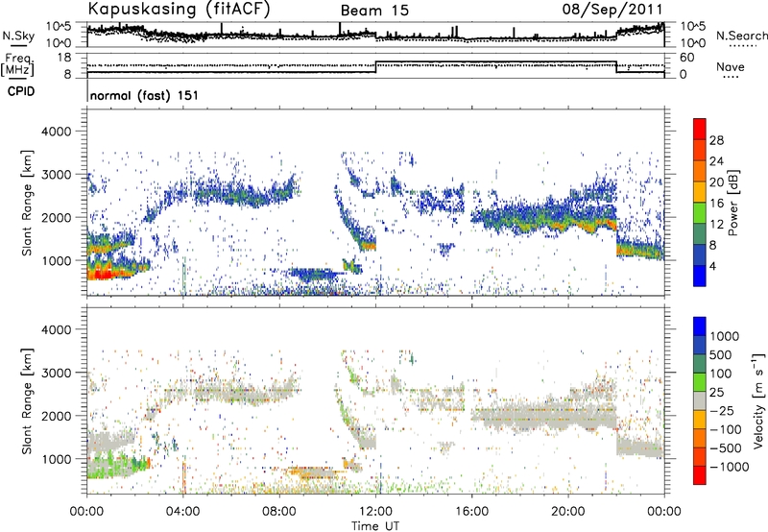Click the velocity panel Slant Range [km] label
Image resolution: width=768 pixels, height=532 pixels.
click(27, 400)
